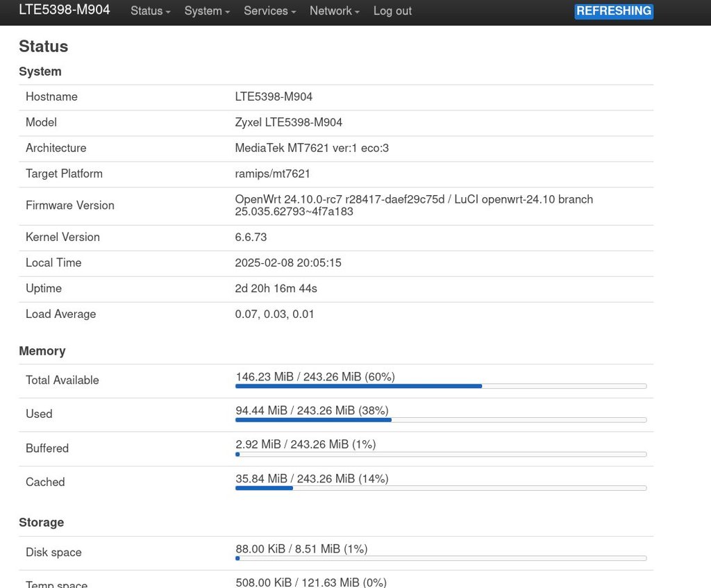Viewport: 711px width, 588px height.
Task: Click the Disk space usage bar
Action: (x=441, y=558)
